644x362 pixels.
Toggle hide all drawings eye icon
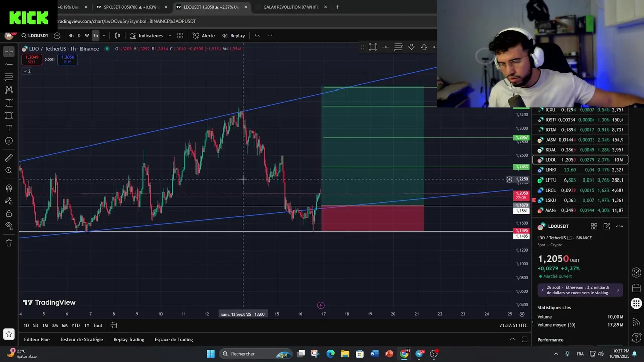[9, 226]
